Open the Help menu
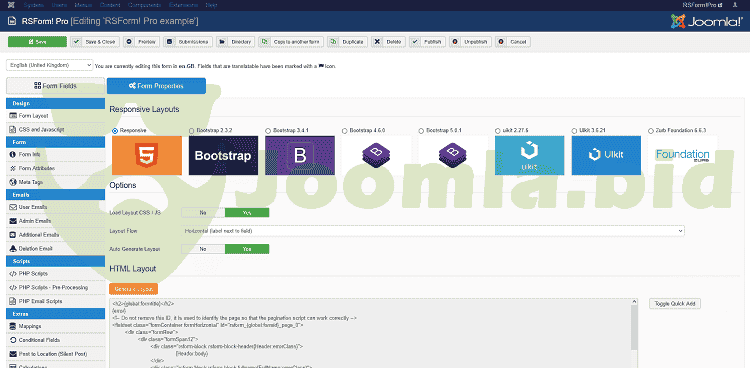Screen dimensions: 750x368 (211, 5)
